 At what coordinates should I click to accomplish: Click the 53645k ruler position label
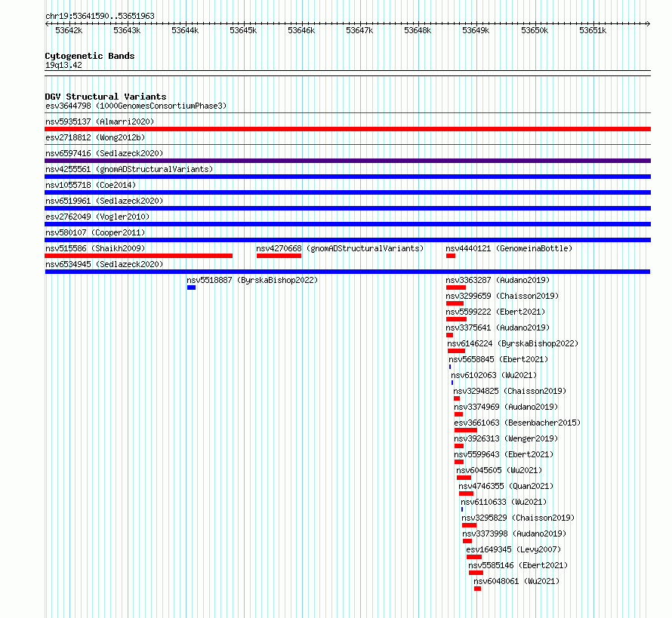click(243, 30)
